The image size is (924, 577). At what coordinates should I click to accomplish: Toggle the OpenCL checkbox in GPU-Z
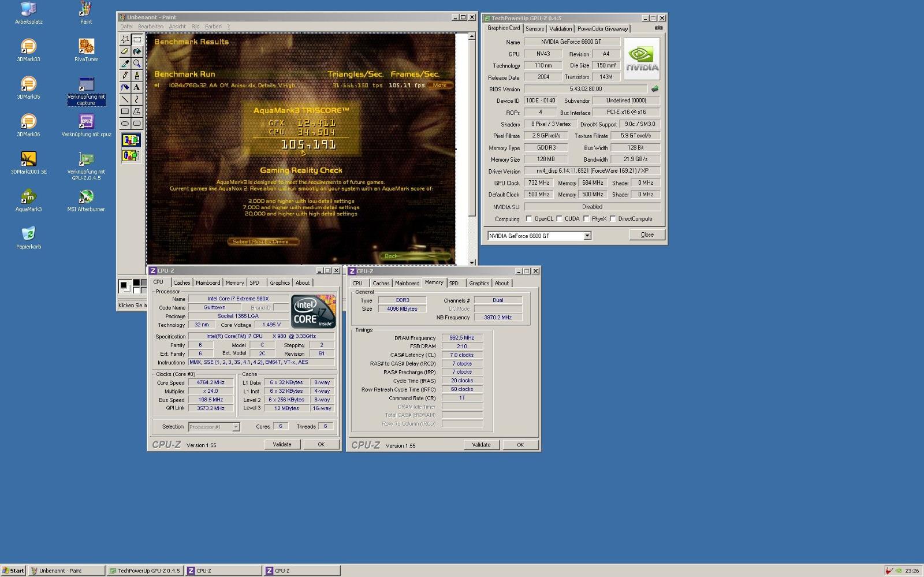pyautogui.click(x=528, y=219)
